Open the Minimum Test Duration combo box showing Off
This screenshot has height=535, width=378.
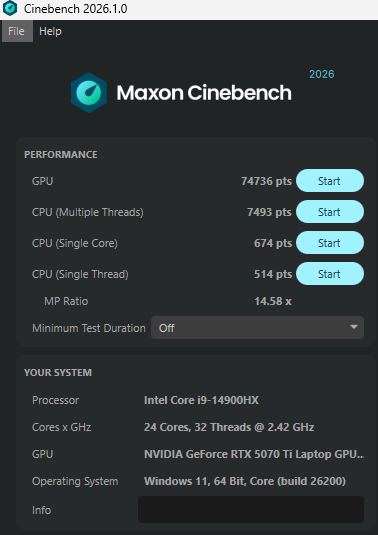pyautogui.click(x=257, y=328)
